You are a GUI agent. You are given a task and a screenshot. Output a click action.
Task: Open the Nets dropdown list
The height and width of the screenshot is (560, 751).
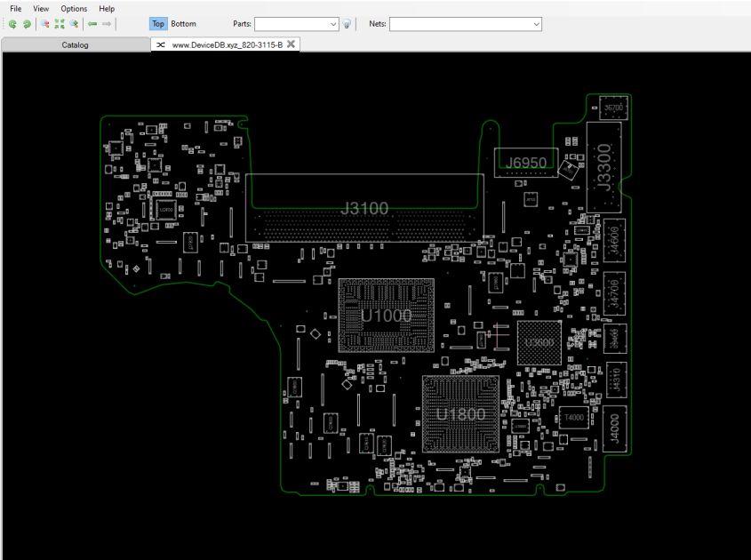coord(537,24)
